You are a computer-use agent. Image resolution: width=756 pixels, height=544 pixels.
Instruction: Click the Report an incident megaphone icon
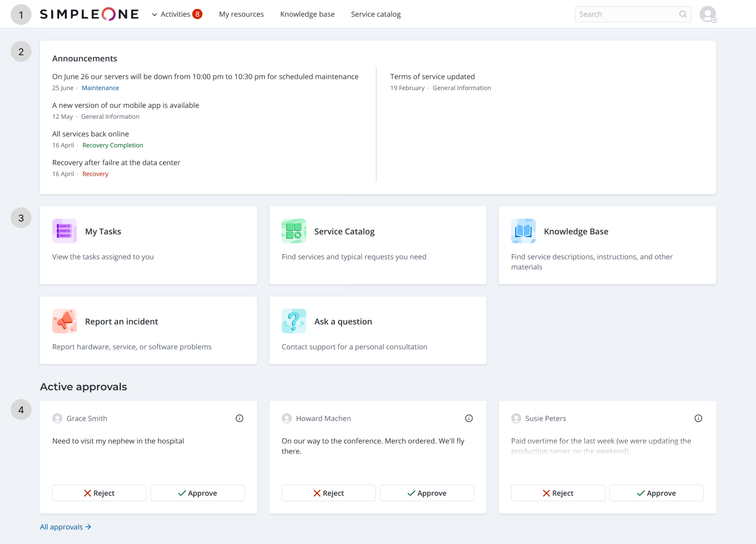pyautogui.click(x=64, y=321)
